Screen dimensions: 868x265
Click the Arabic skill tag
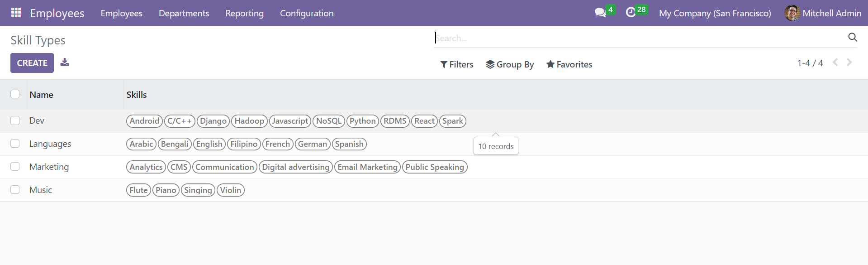tap(141, 144)
